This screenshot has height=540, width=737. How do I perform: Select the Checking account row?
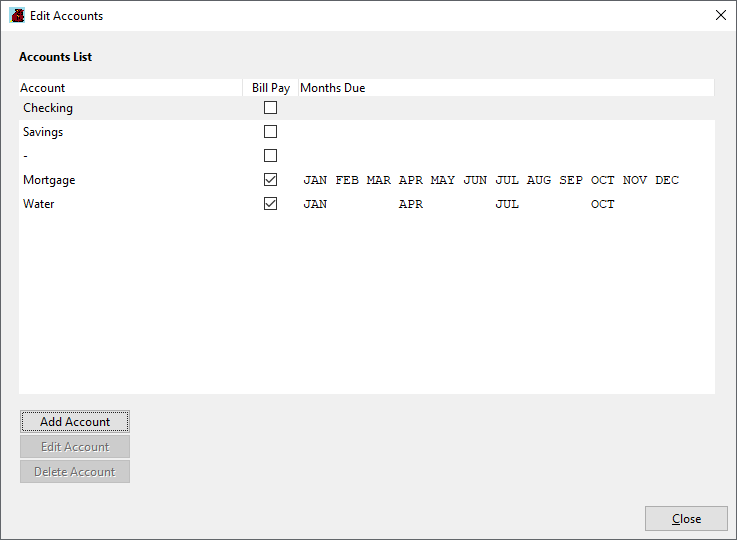tap(367, 108)
